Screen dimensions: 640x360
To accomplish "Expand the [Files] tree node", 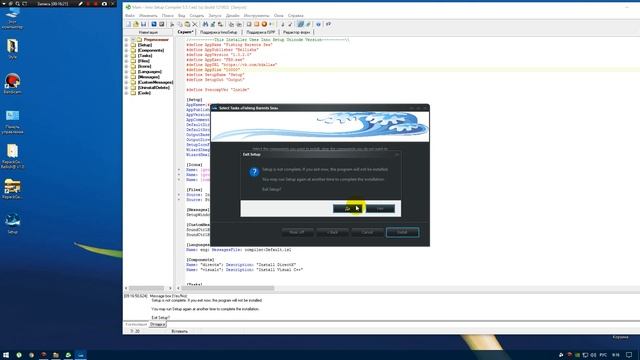I will tap(127, 61).
